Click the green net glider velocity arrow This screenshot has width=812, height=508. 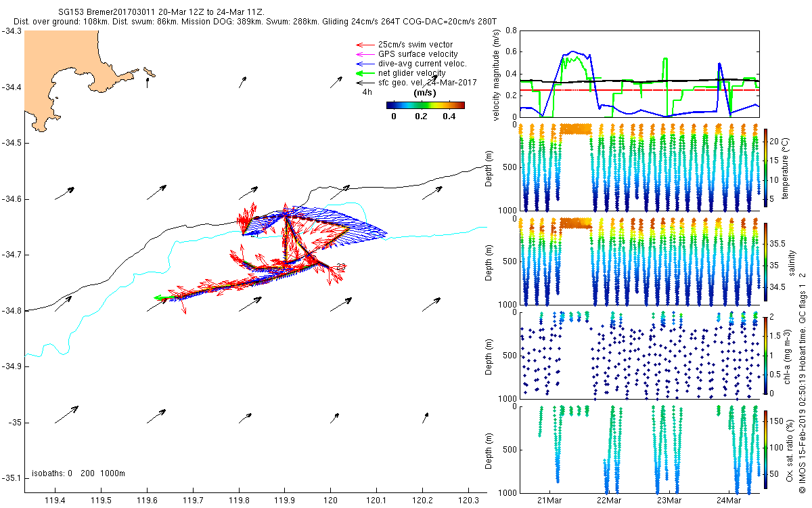click(365, 72)
